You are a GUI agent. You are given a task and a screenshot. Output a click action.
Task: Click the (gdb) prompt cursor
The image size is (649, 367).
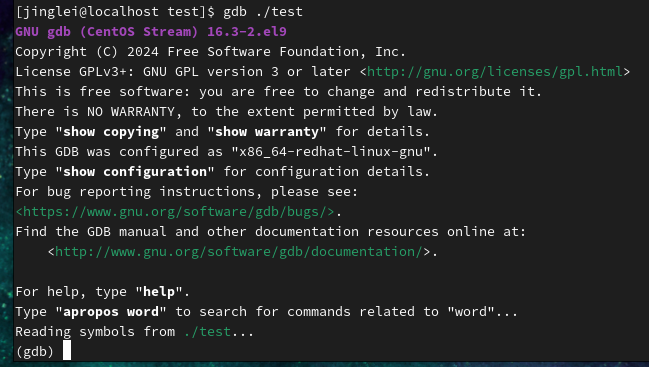(67, 350)
